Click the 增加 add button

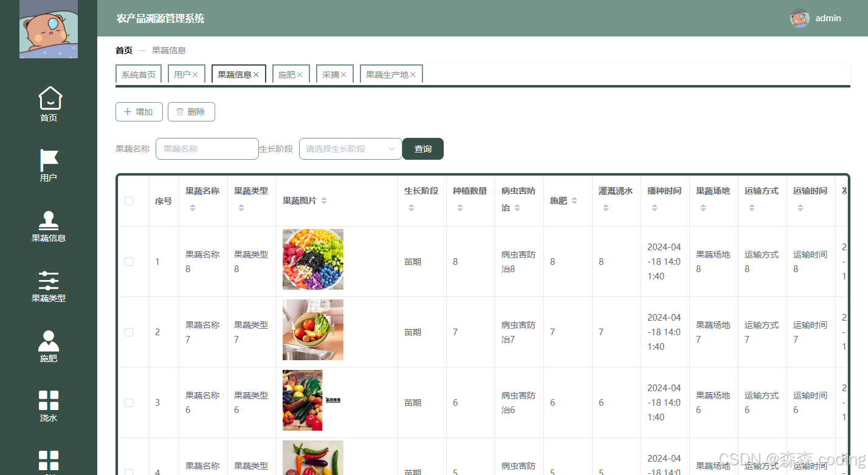[139, 112]
